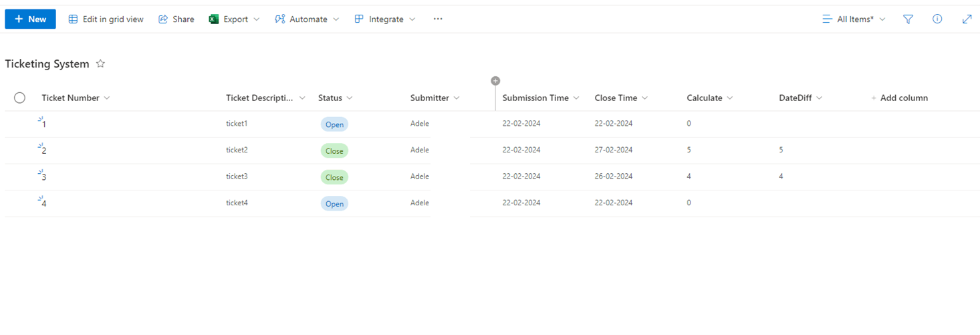Click Adele in the ticket1 row

point(420,124)
